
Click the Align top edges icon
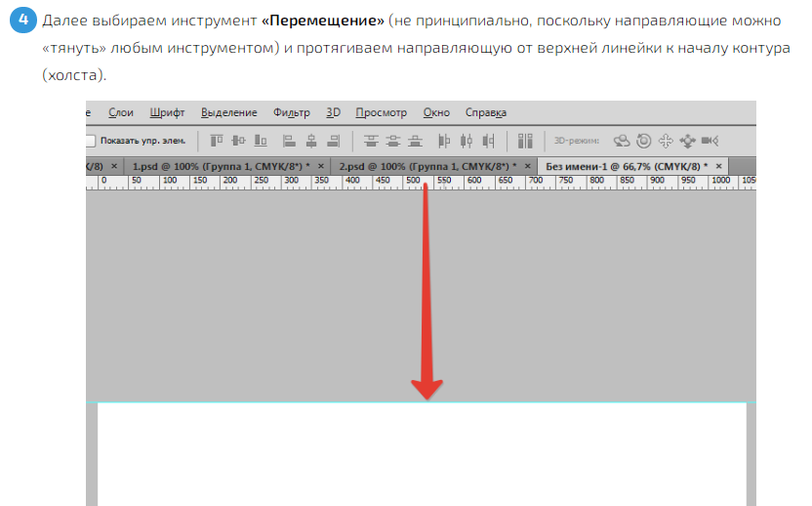tap(215, 141)
